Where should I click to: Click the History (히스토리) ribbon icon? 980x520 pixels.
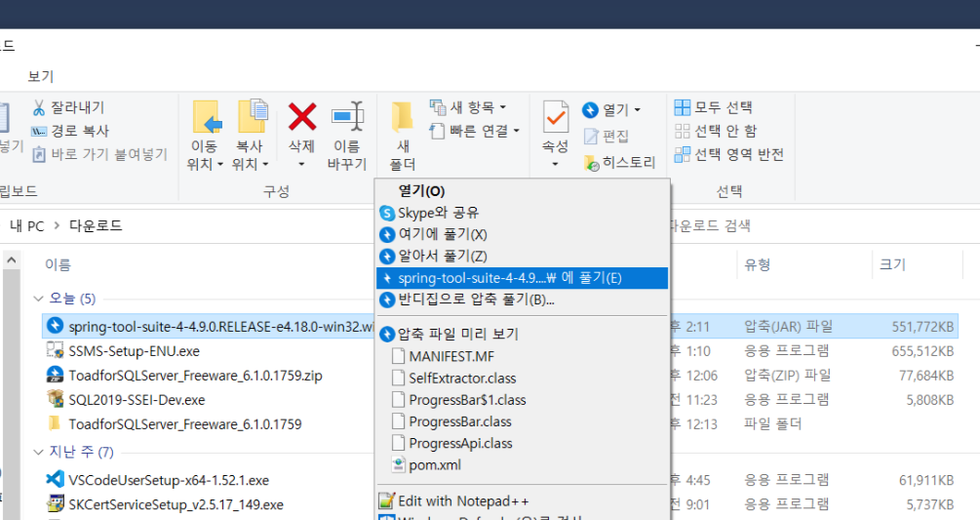591,163
